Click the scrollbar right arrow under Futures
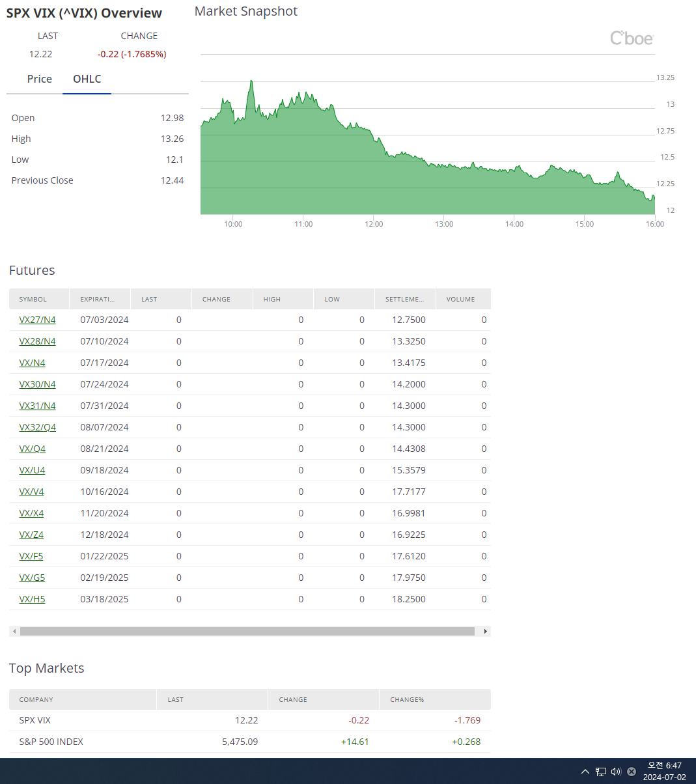This screenshot has width=696, height=784. pyautogui.click(x=485, y=631)
